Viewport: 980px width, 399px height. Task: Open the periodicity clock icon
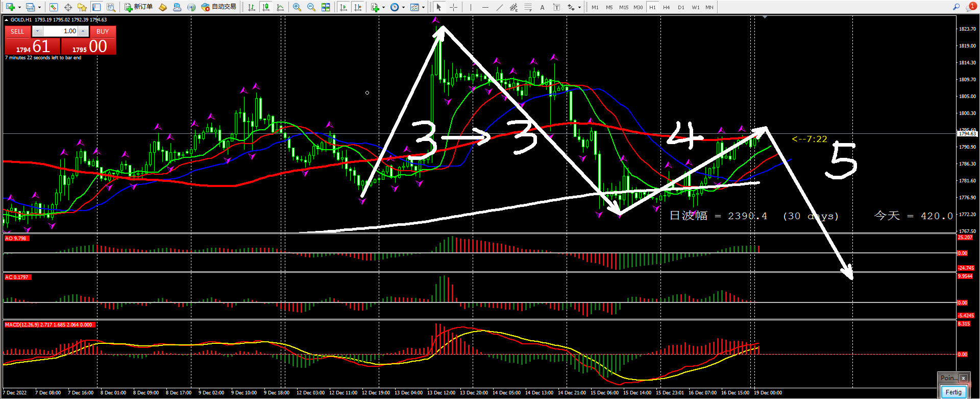click(395, 7)
